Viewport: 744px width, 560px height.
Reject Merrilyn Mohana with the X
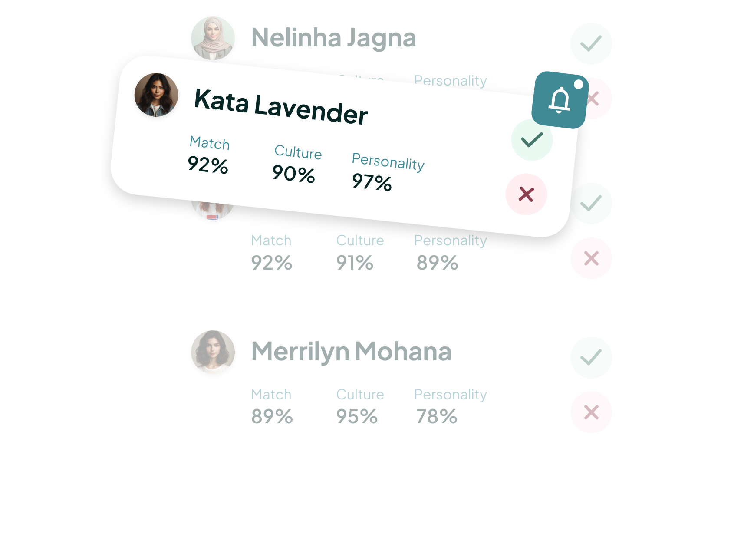coord(591,412)
